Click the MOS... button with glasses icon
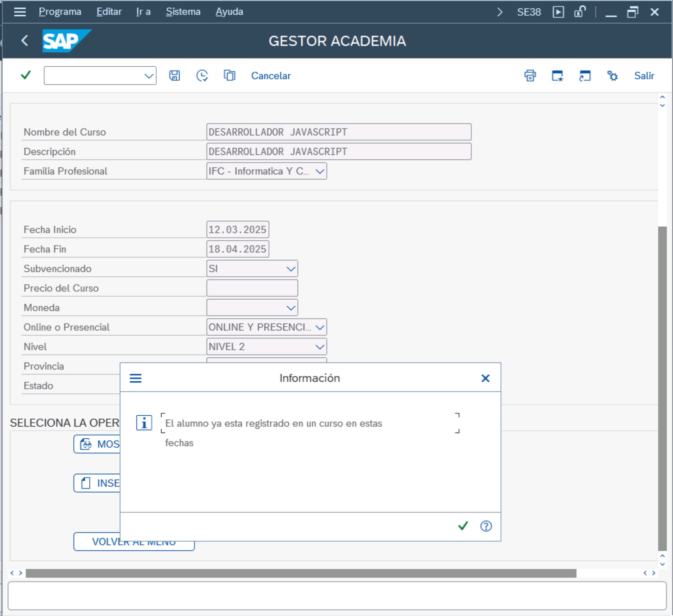The width and height of the screenshot is (673, 616). (97, 444)
